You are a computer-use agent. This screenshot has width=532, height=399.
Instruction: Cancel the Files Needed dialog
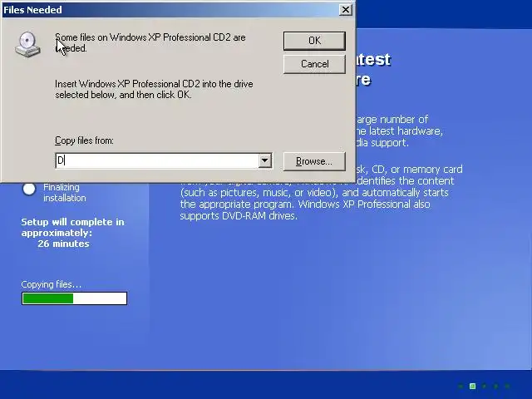314,64
